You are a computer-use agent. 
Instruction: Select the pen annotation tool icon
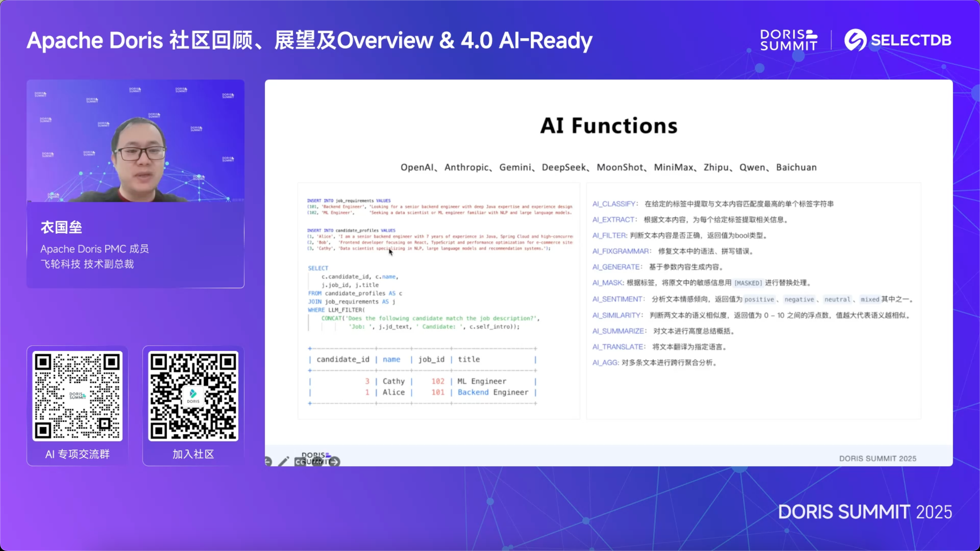tap(284, 462)
